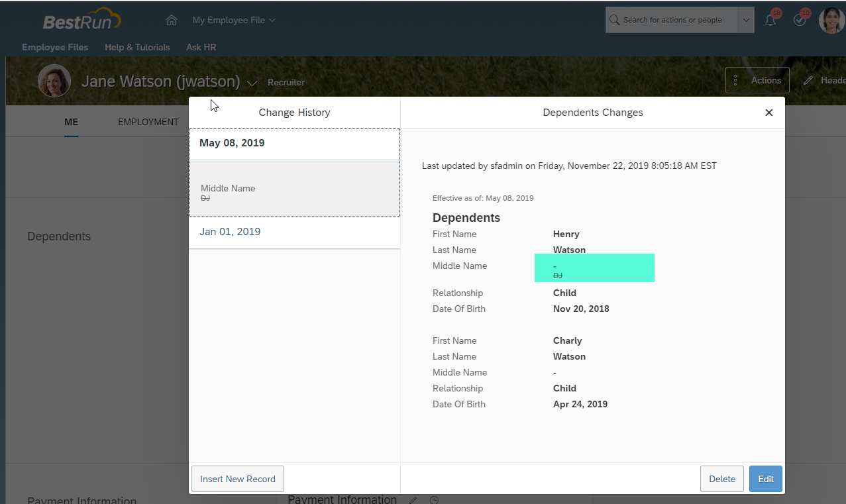Open the notifications bell icon

(770, 20)
